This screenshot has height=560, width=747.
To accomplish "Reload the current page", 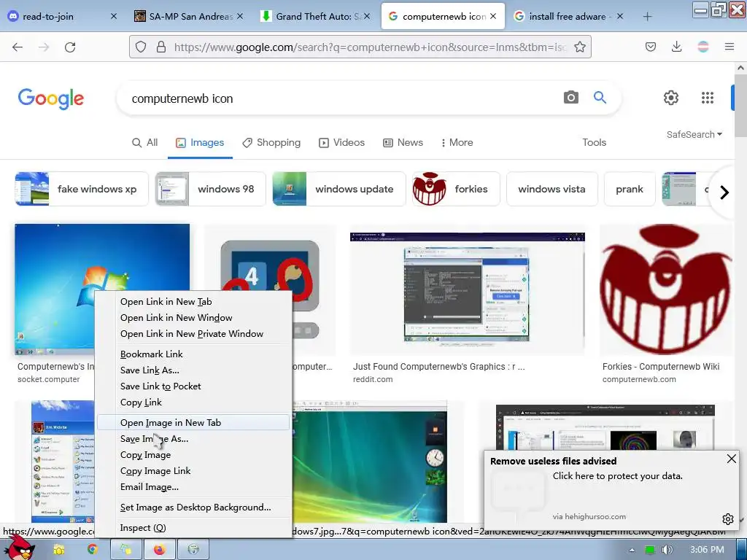I will [70, 47].
